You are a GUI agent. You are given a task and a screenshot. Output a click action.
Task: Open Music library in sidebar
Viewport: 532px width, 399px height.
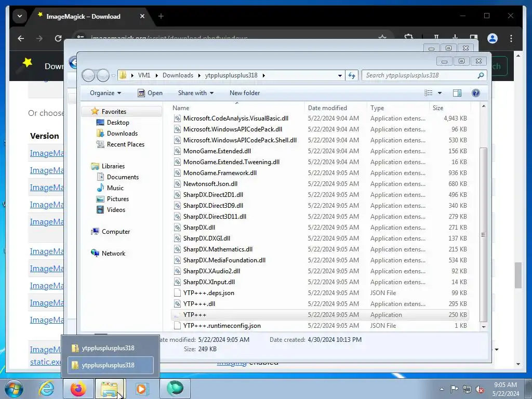pos(115,188)
